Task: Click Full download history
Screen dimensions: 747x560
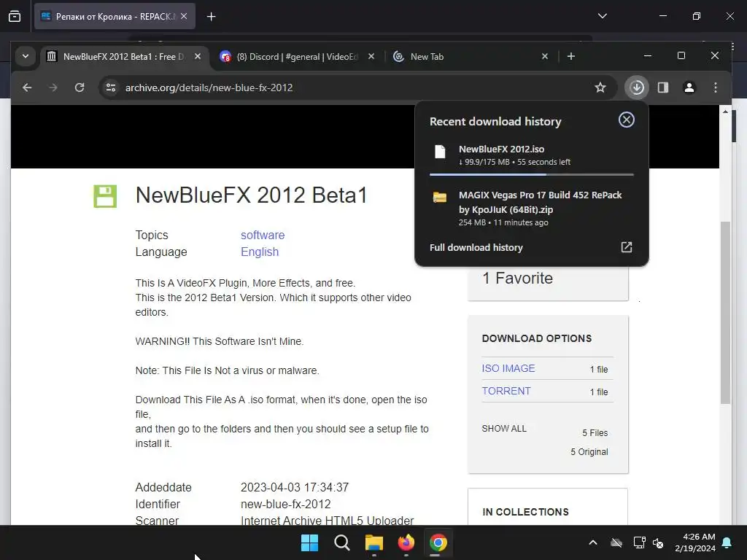Action: (x=476, y=248)
